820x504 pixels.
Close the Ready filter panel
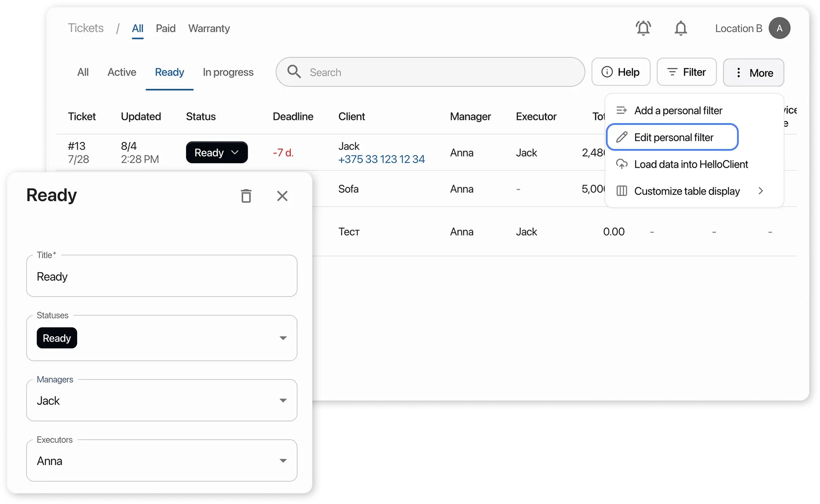click(282, 196)
